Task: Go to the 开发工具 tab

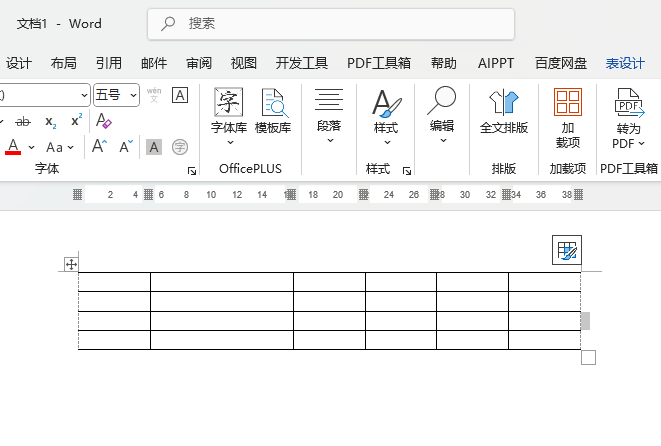Action: pyautogui.click(x=302, y=63)
